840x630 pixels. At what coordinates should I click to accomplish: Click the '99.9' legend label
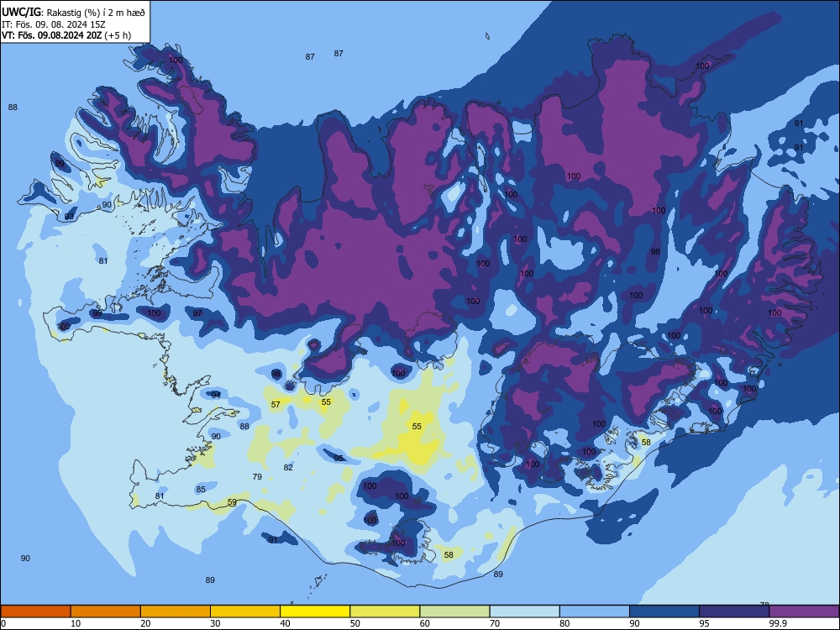[777, 623]
